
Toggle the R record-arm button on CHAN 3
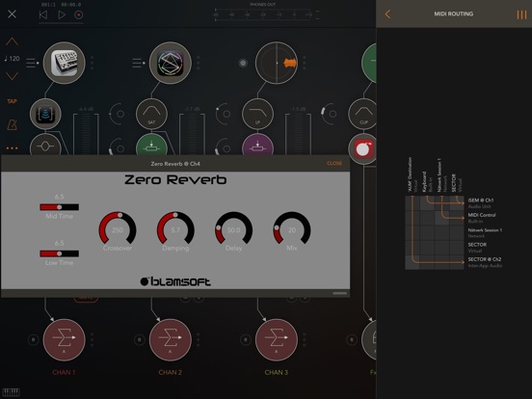point(246,339)
